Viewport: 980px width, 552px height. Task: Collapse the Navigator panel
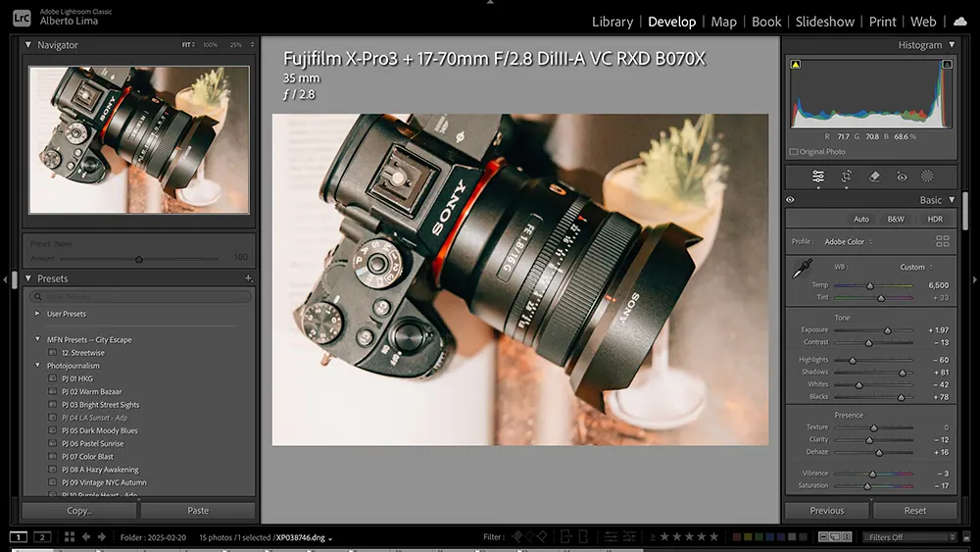pos(28,45)
